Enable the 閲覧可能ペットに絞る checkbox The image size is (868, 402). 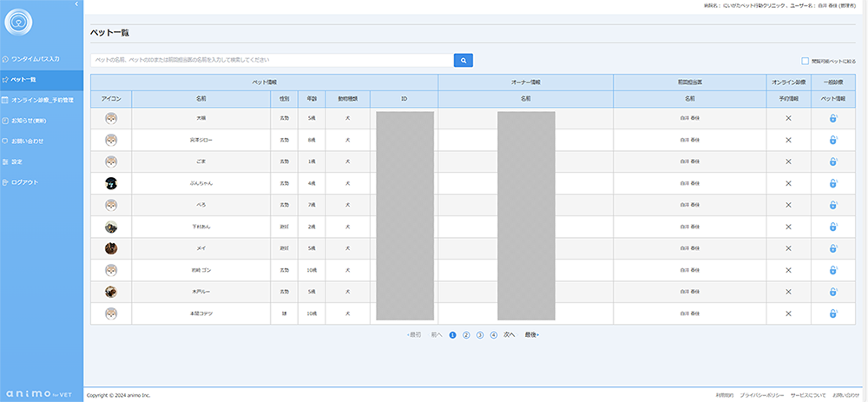806,61
